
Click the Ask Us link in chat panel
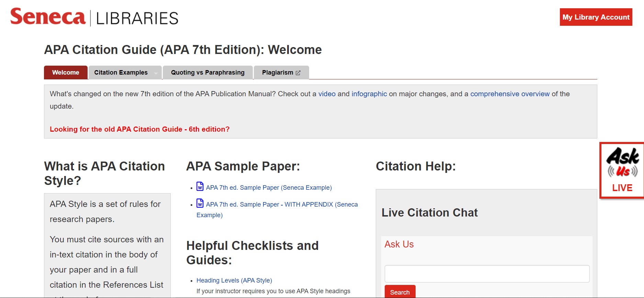point(399,244)
